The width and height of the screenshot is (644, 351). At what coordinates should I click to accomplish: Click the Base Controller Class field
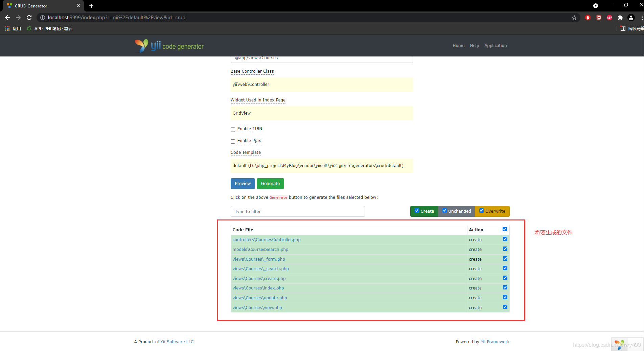322,85
